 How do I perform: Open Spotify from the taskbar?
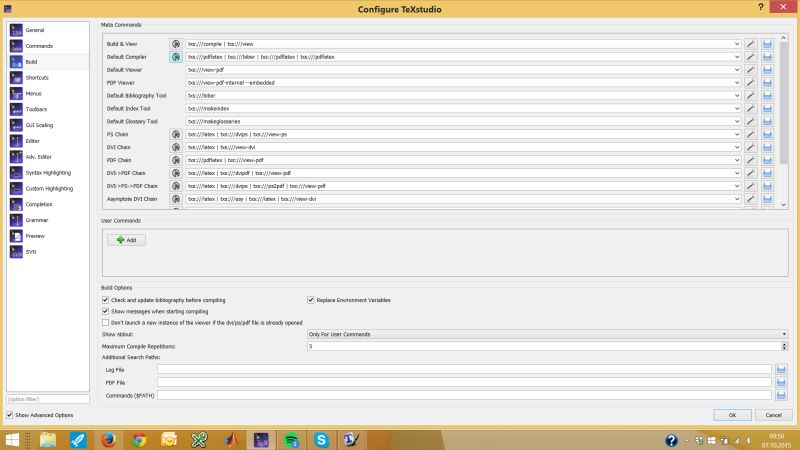pyautogui.click(x=291, y=439)
